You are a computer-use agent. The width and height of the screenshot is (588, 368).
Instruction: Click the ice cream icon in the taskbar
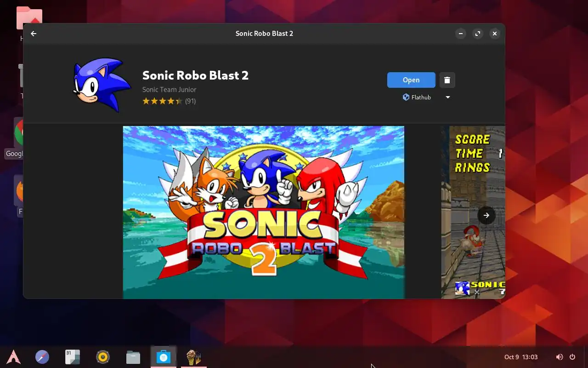[x=194, y=357]
